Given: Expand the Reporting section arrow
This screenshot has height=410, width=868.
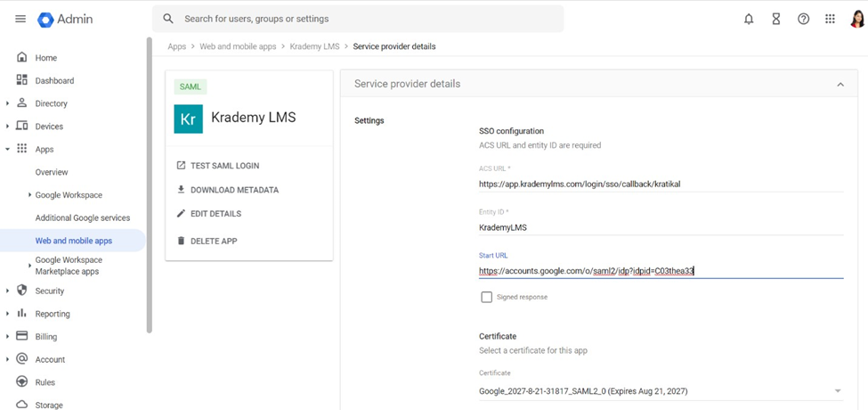Looking at the screenshot, I should (7, 314).
